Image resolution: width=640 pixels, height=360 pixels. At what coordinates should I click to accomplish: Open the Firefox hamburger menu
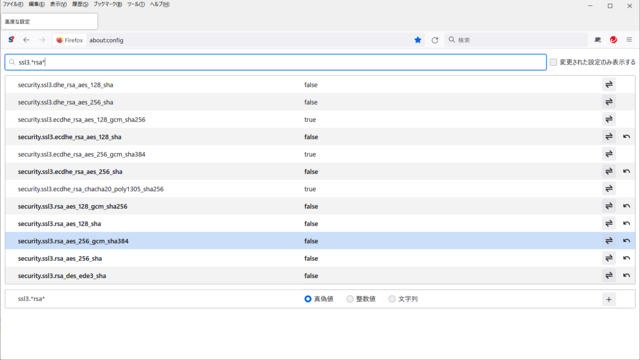pyautogui.click(x=629, y=40)
